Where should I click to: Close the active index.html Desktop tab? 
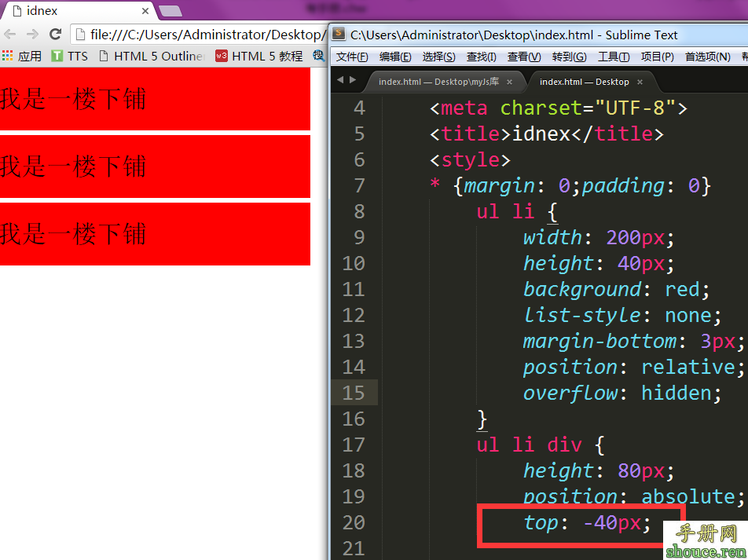640,82
